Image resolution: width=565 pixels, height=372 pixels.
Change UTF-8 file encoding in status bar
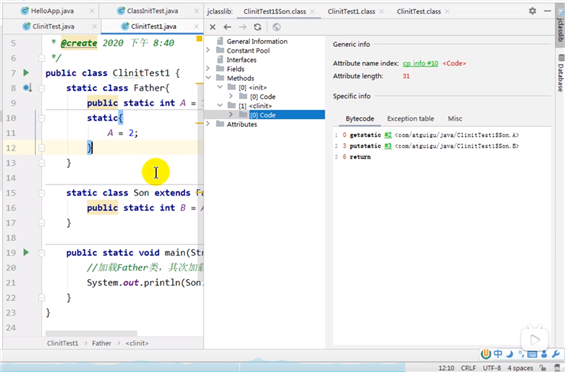pos(492,368)
